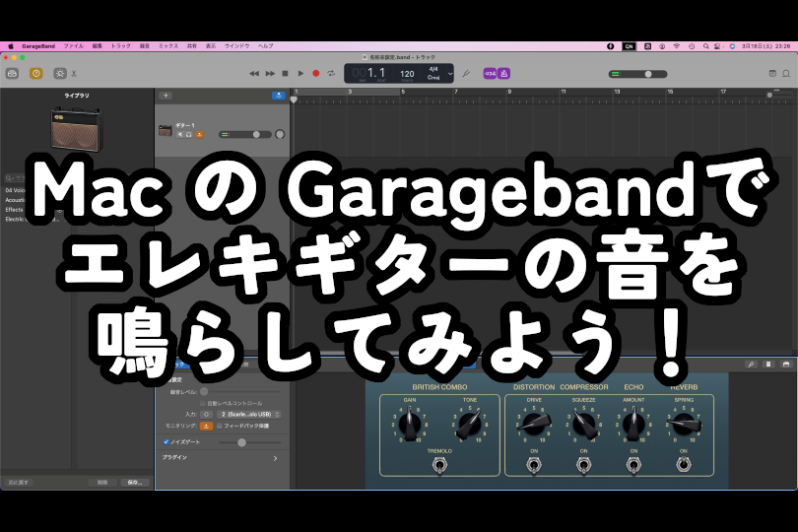Image resolution: width=798 pixels, height=532 pixels.
Task: Mute the ギター 1 track
Action: coord(180,135)
